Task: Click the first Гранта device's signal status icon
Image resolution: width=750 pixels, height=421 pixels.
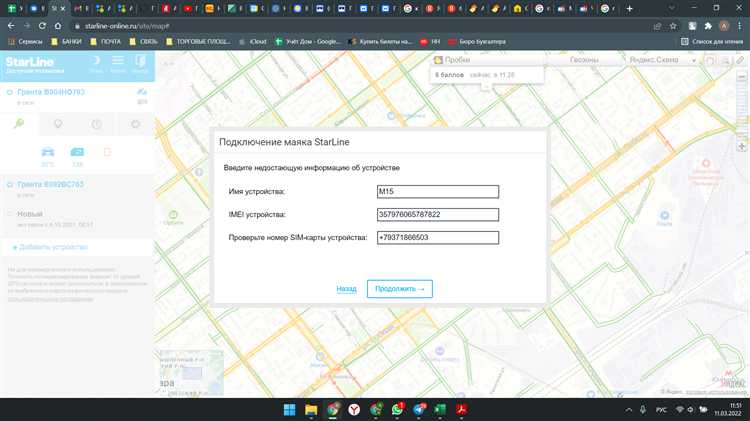Action: click(x=142, y=92)
